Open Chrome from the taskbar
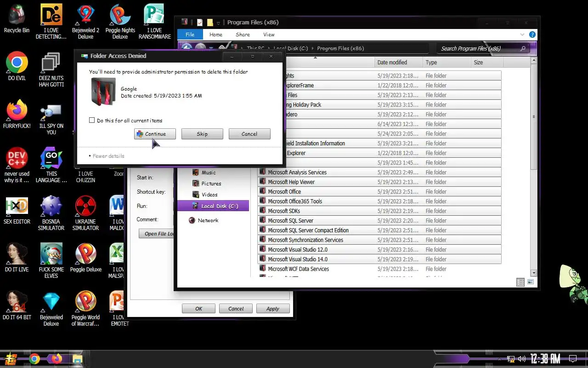The width and height of the screenshot is (588, 368). (34, 359)
